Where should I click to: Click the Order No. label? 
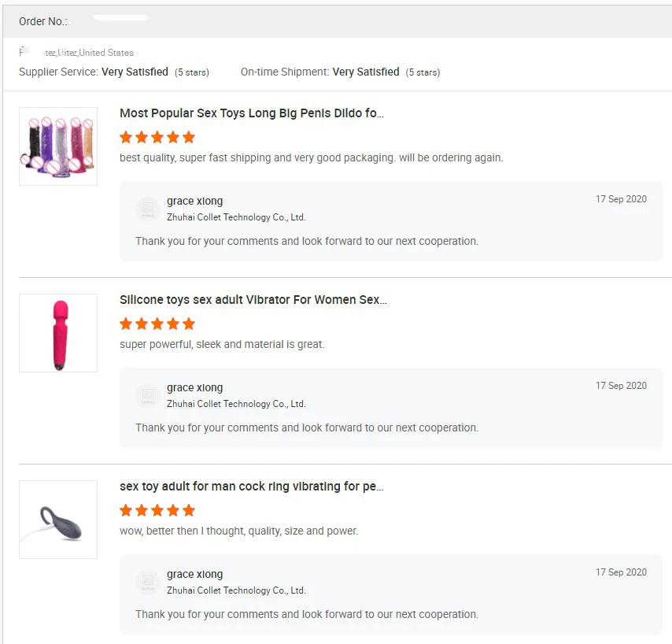point(43,21)
